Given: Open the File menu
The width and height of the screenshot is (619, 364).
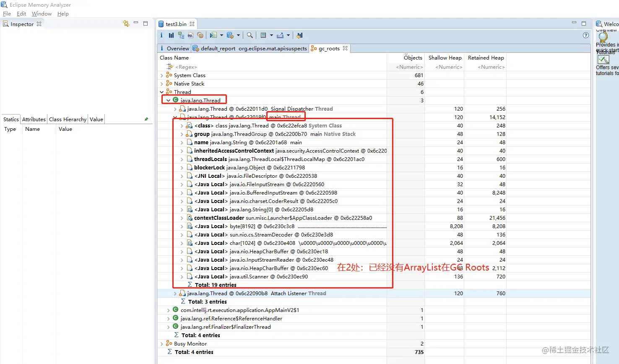Looking at the screenshot, I should click(x=7, y=14).
